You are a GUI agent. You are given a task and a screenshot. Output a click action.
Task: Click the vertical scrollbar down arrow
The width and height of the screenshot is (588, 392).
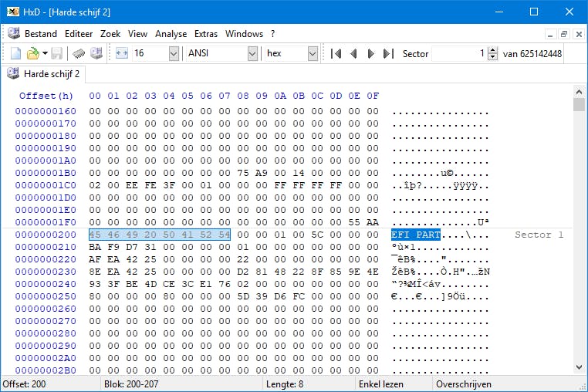click(x=579, y=367)
